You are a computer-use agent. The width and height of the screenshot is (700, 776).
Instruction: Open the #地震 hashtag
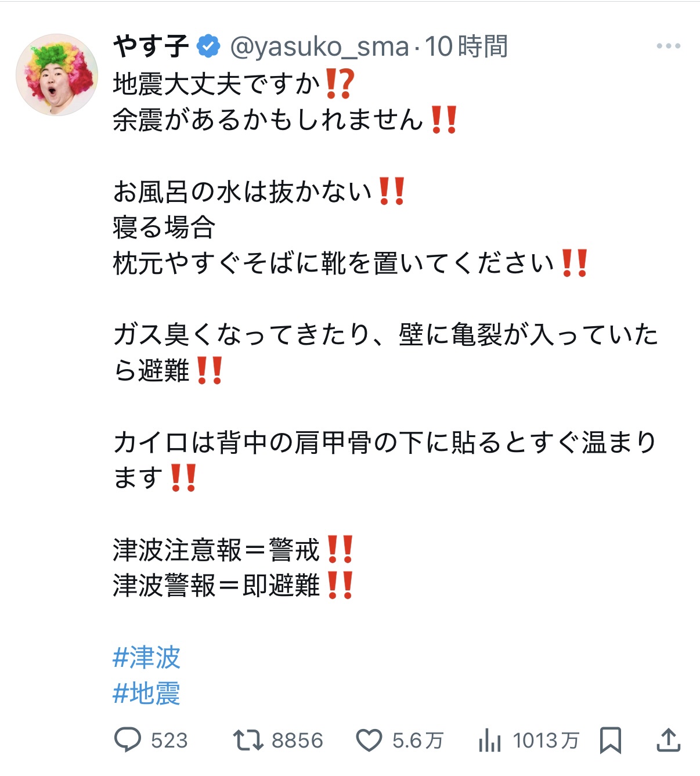click(146, 693)
